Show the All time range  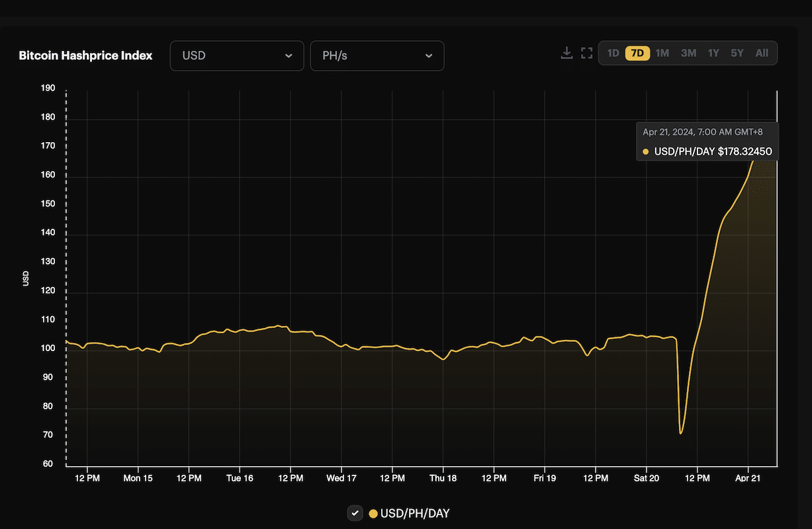pyautogui.click(x=762, y=53)
